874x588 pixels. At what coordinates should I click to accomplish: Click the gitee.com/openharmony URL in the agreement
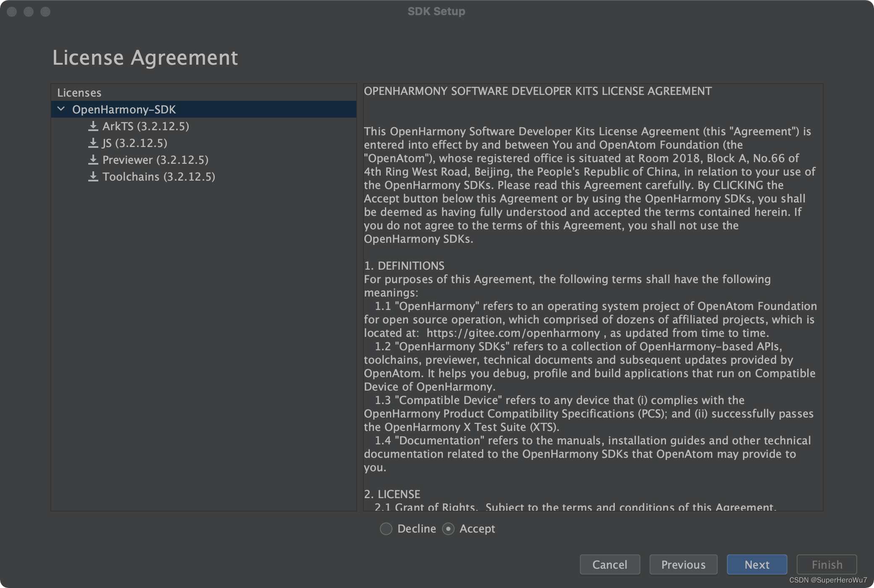pyautogui.click(x=513, y=333)
